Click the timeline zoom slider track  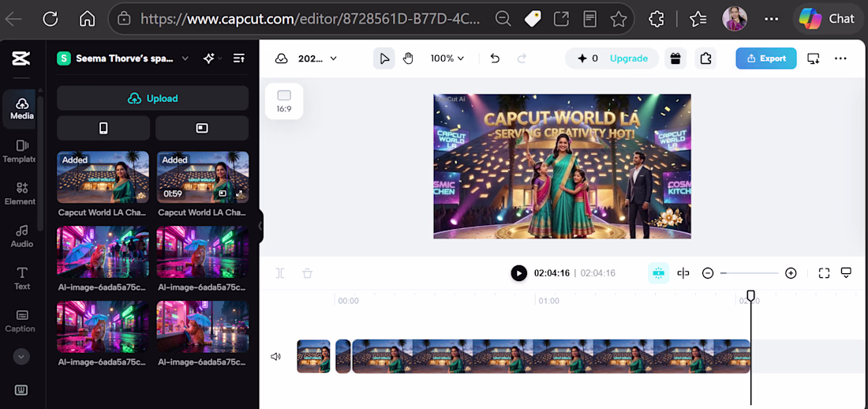point(749,272)
